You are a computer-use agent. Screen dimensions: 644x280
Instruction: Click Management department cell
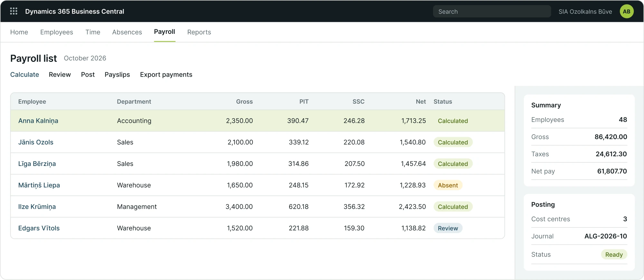[x=137, y=207]
